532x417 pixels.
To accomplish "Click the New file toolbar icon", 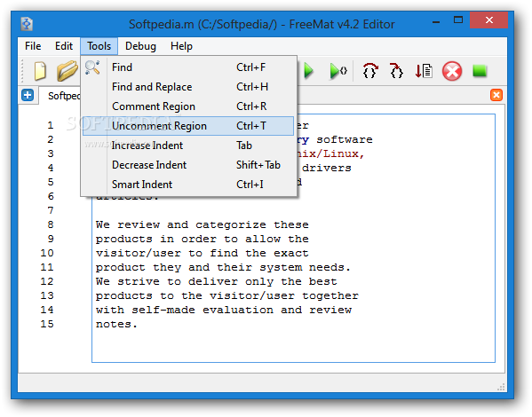I will click(40, 71).
